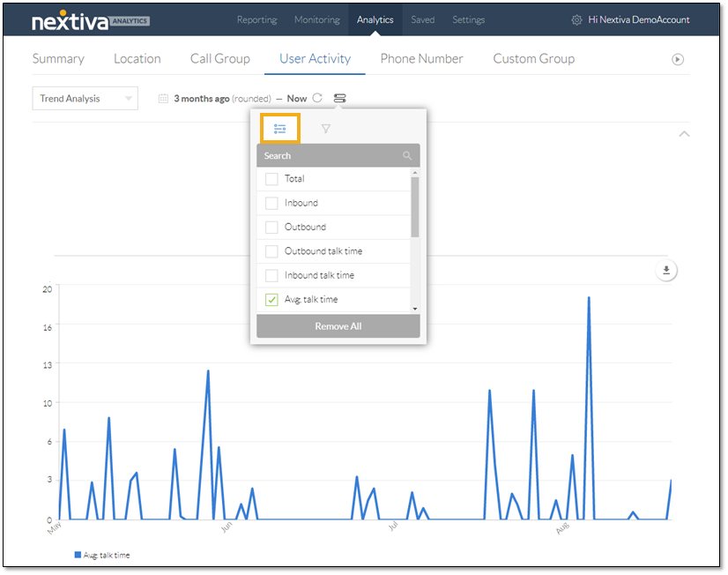Select the User Activity tab
Viewport: 728px width, 575px height.
[x=316, y=59]
